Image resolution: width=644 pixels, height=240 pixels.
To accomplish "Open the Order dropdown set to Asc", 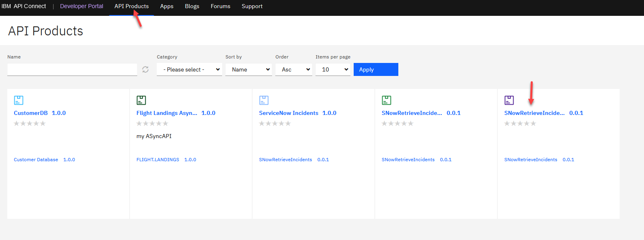I will [x=294, y=70].
